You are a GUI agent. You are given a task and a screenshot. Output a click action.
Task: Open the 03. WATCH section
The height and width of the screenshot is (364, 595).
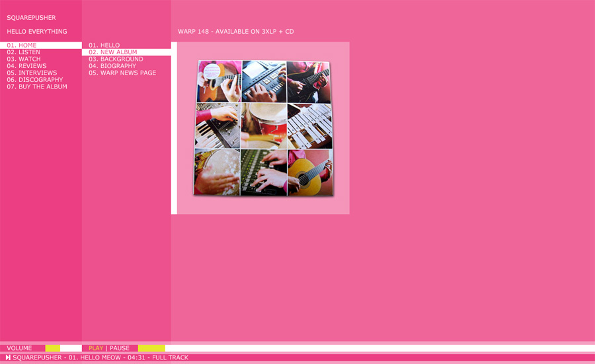(24, 59)
